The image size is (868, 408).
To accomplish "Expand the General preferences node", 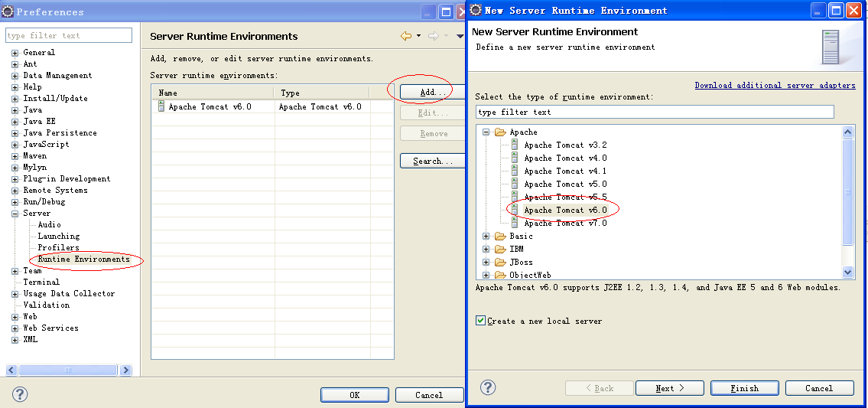I will [x=15, y=53].
